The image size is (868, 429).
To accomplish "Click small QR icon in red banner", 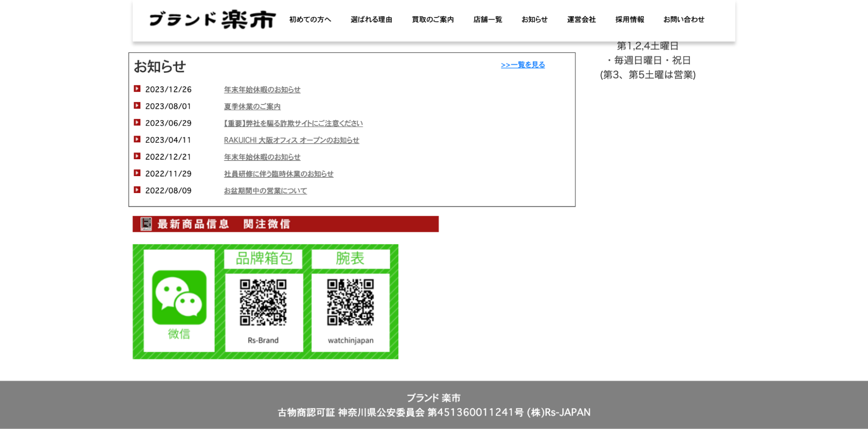I will click(146, 224).
